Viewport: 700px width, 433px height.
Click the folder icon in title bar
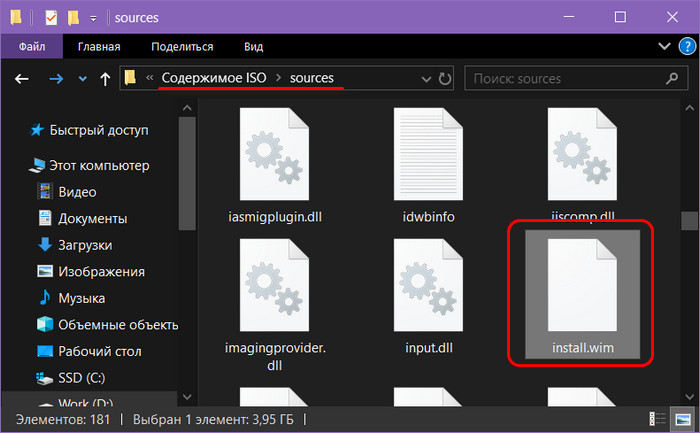16,17
